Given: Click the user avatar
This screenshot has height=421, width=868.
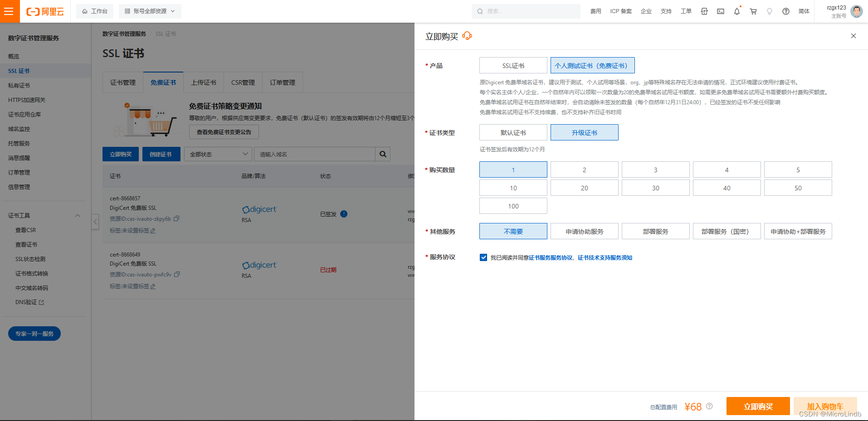Looking at the screenshot, I should click(857, 11).
